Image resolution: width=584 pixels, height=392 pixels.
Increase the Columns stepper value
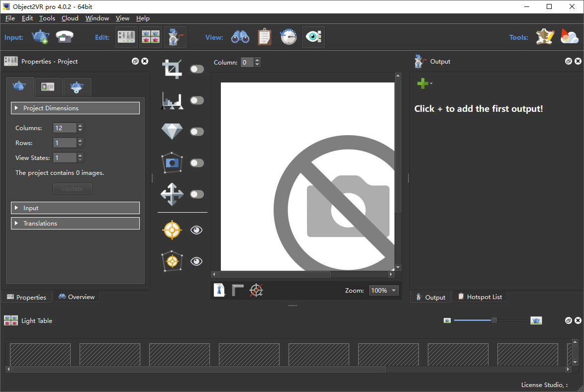[x=80, y=126]
